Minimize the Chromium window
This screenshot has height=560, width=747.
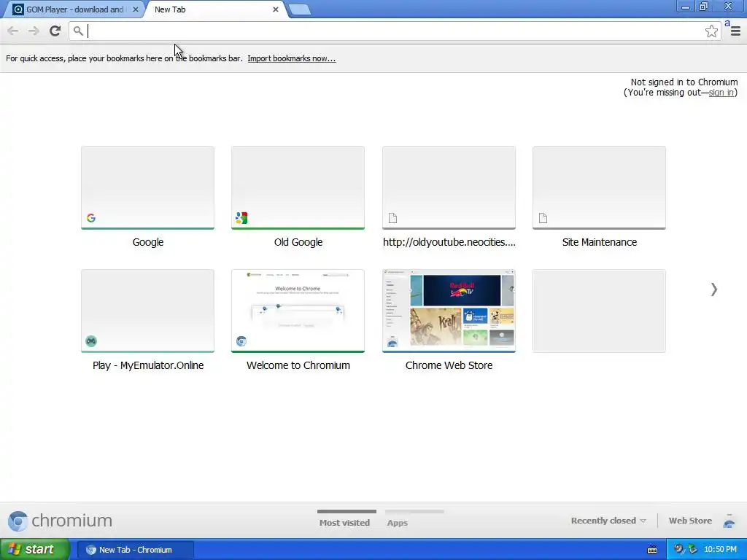coord(685,6)
